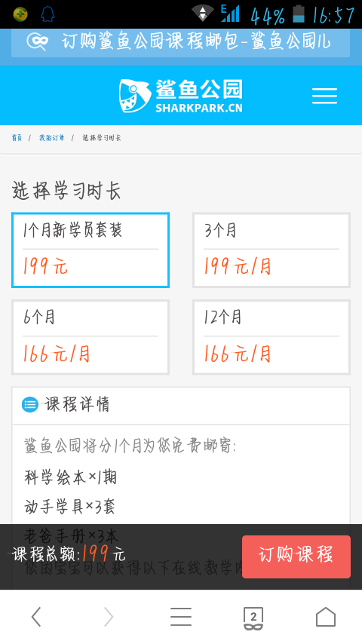362x644 pixels.
Task: Go to browser home page icon
Action: [x=326, y=617]
